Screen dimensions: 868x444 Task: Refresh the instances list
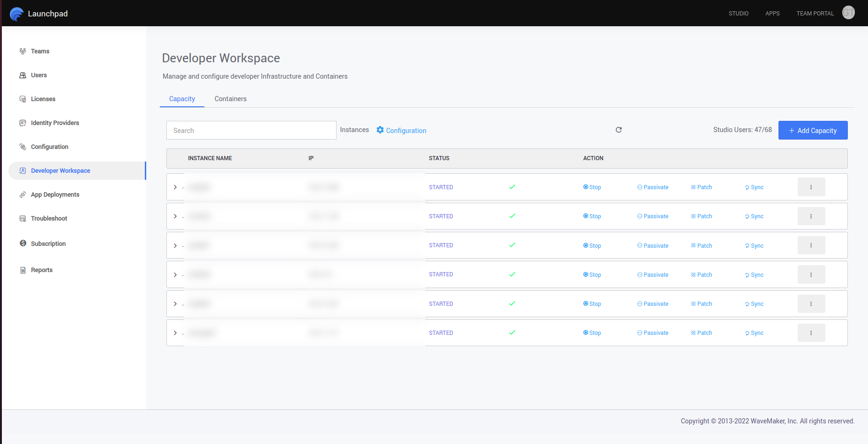pyautogui.click(x=619, y=130)
